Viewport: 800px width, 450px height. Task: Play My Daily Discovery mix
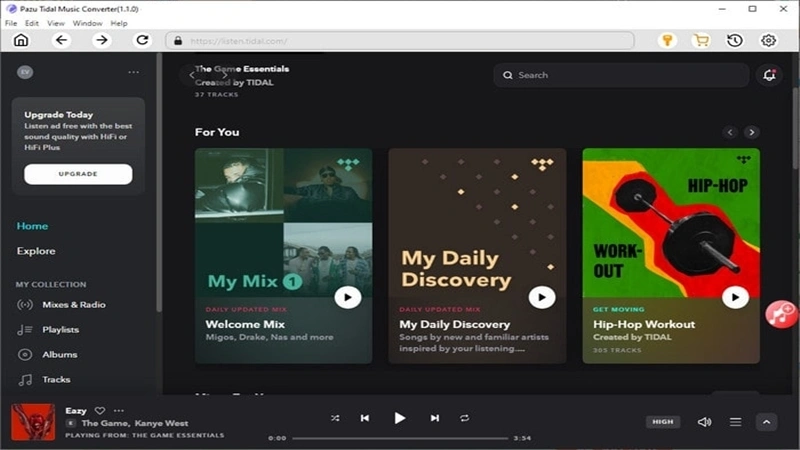542,297
